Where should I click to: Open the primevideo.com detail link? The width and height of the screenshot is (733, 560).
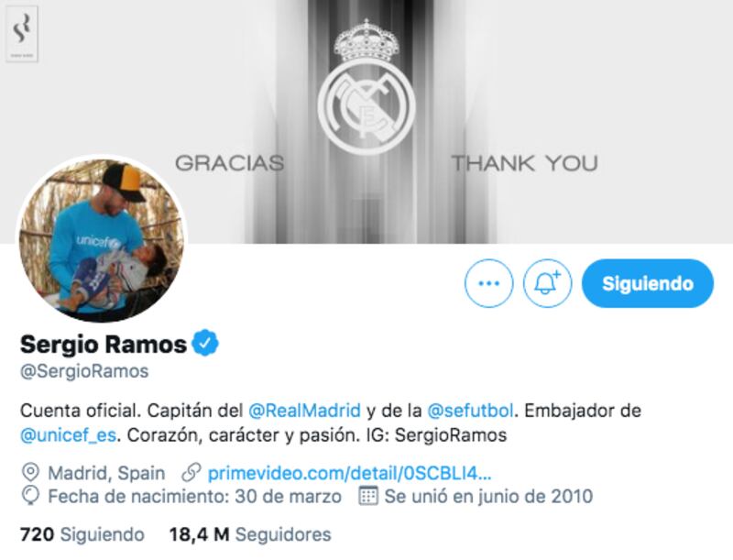[x=349, y=473]
